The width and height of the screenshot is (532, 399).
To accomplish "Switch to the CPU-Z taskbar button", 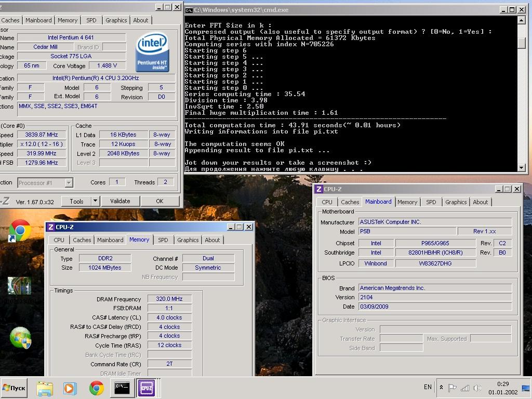I will click(x=146, y=388).
